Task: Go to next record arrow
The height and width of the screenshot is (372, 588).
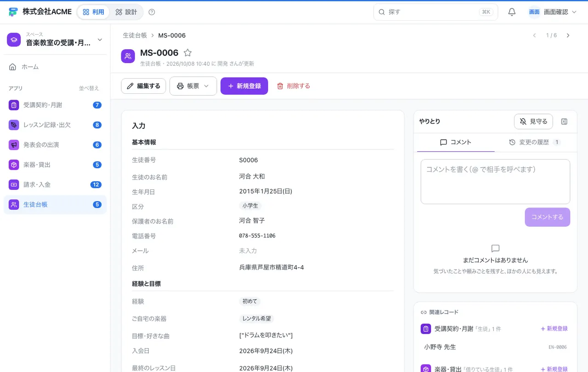Action: tap(568, 35)
